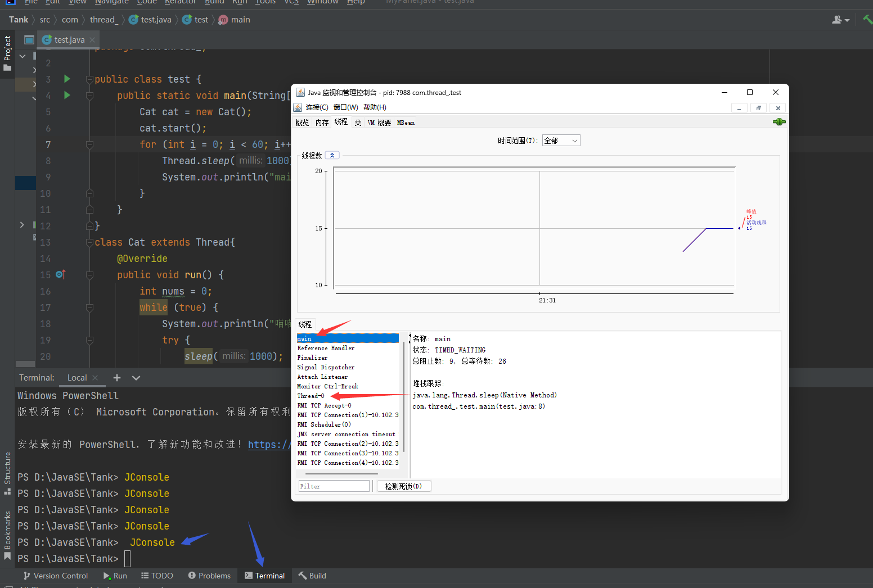Click the Tank breadcrumb in navigation bar
The height and width of the screenshot is (588, 873).
click(x=19, y=20)
